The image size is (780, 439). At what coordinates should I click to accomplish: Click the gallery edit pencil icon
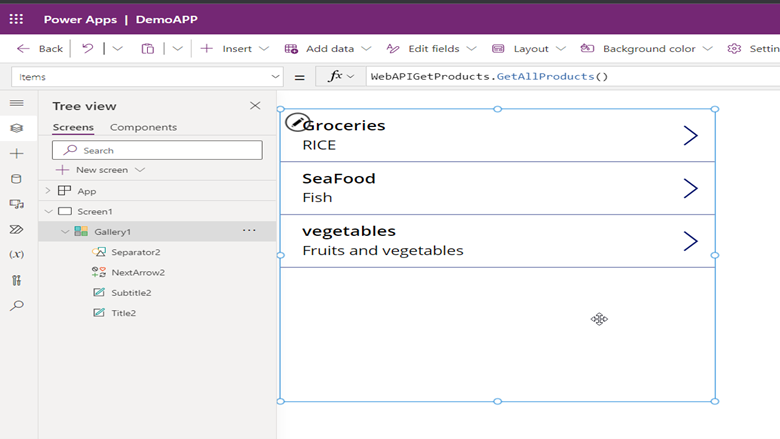click(297, 122)
